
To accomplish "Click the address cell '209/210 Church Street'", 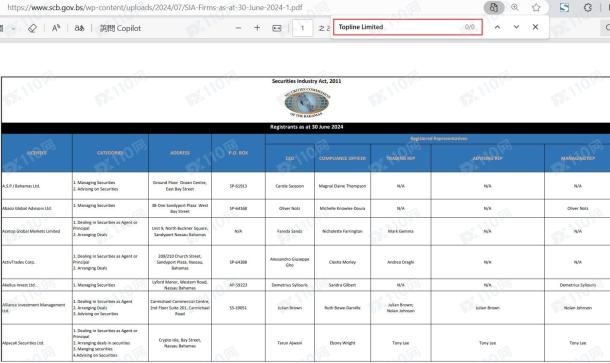I will pos(180,262).
